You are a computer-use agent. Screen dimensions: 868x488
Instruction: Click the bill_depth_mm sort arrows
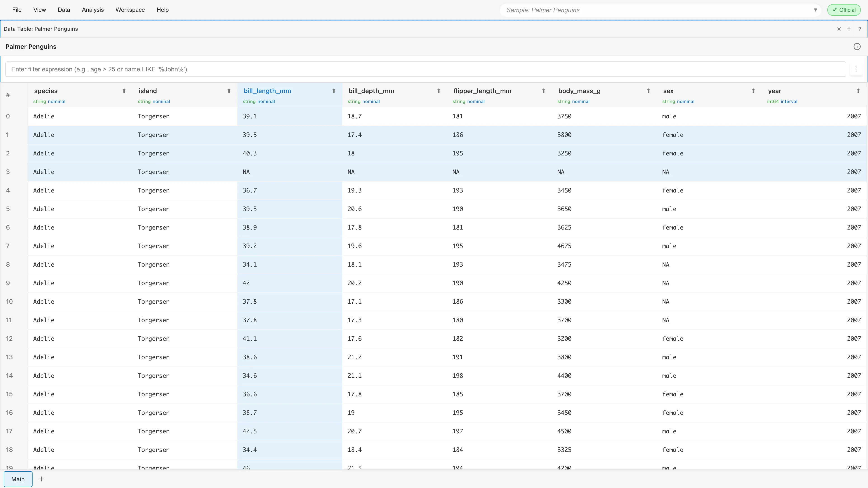coord(438,91)
